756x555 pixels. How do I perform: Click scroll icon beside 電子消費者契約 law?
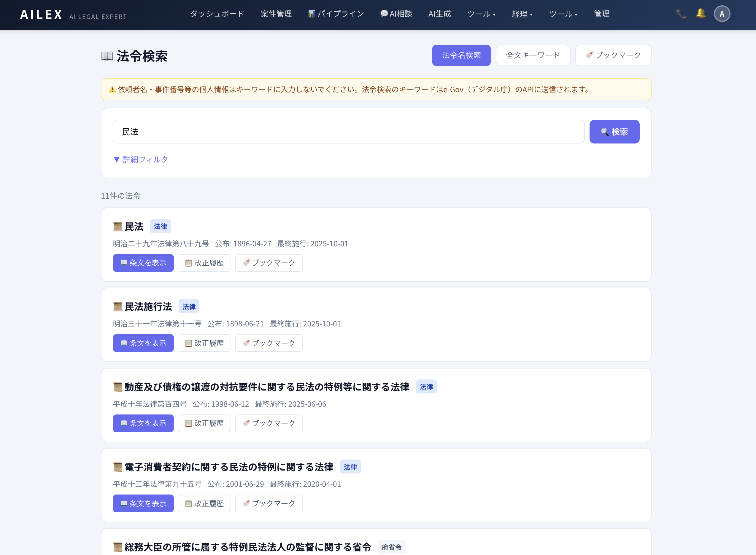point(118,467)
